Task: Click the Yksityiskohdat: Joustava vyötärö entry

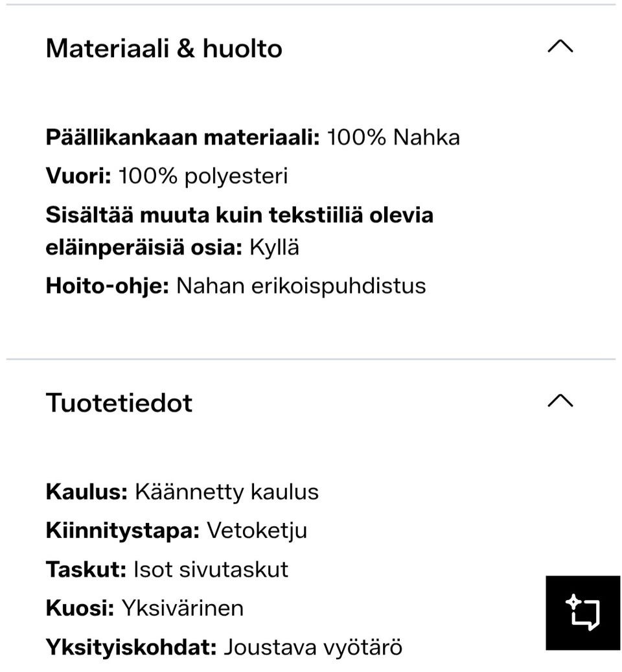Action: click(x=224, y=646)
